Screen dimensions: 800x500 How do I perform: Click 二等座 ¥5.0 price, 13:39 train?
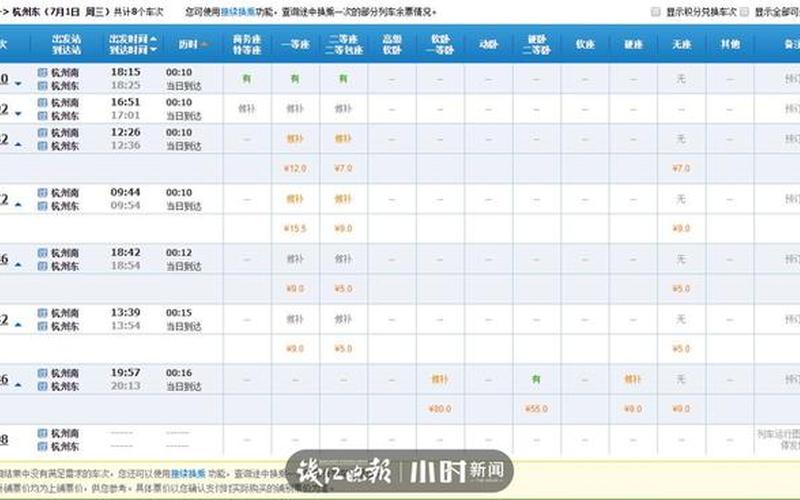(343, 349)
